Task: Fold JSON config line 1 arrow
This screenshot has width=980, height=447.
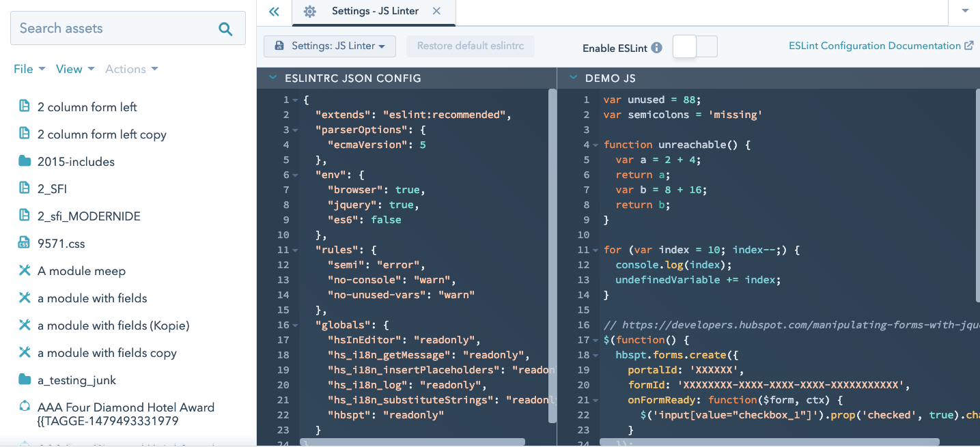Action: tap(295, 100)
